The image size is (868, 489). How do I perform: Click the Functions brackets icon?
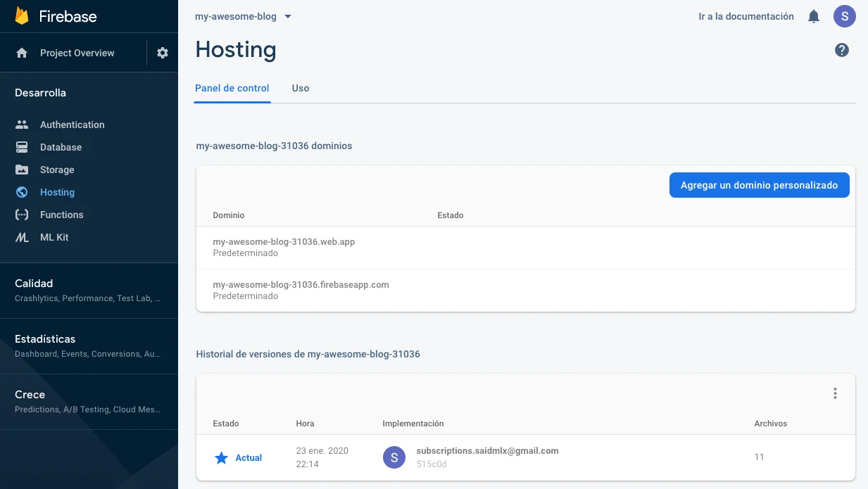22,215
